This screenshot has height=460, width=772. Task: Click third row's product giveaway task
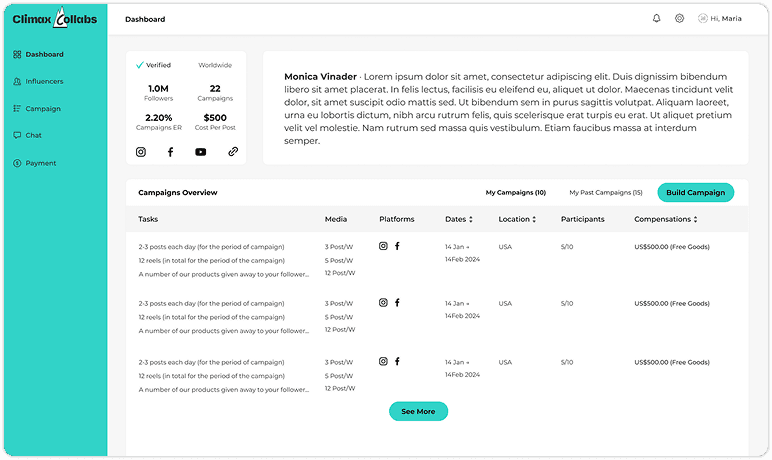point(224,390)
